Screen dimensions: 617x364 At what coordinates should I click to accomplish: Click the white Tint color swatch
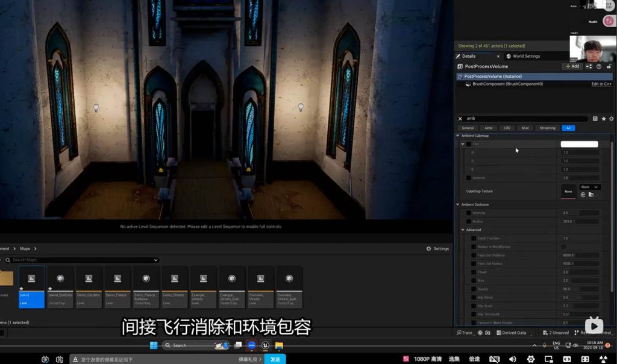pos(579,145)
